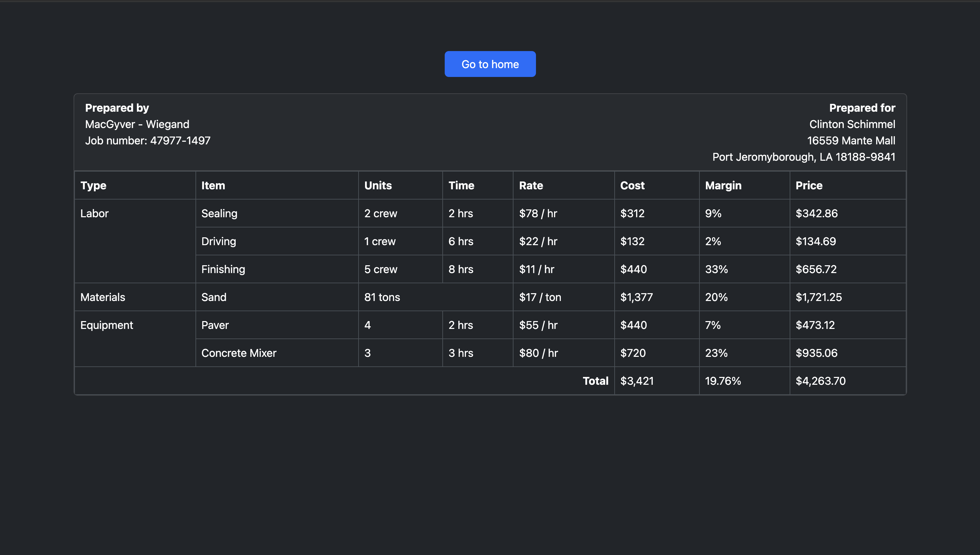Select the '2 crew' units cell
Image resolution: width=980 pixels, height=555 pixels.
(x=400, y=213)
